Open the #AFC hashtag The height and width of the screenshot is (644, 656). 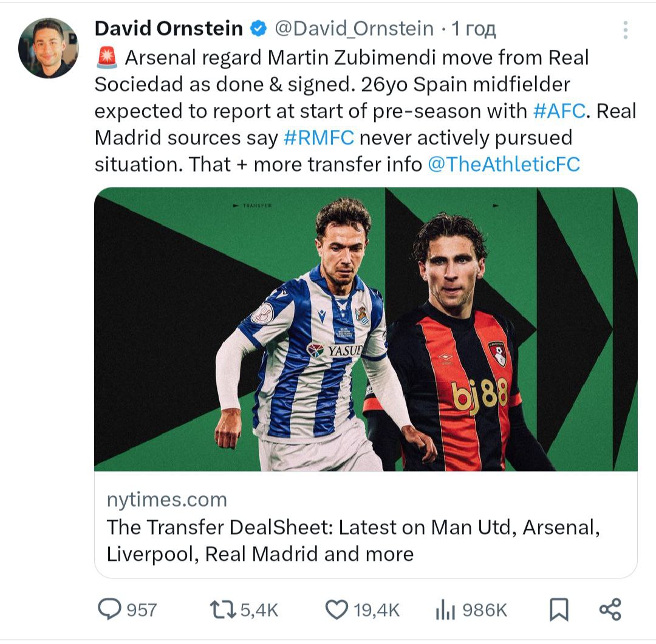(x=559, y=111)
